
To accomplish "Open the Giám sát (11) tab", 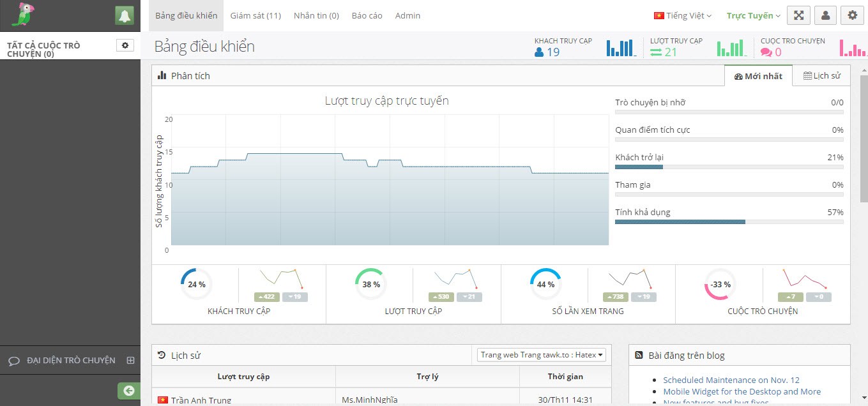I will pyautogui.click(x=255, y=15).
